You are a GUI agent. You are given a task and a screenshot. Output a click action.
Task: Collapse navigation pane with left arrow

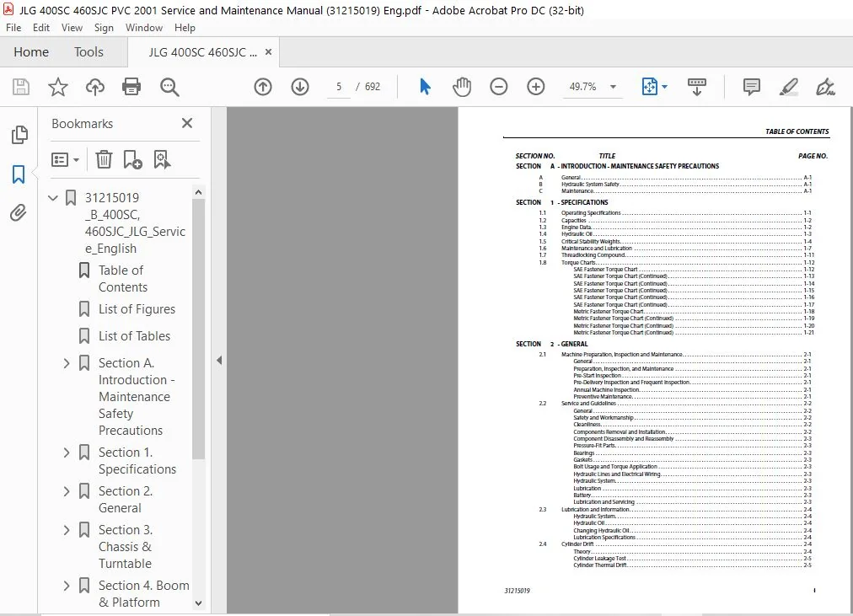point(219,361)
